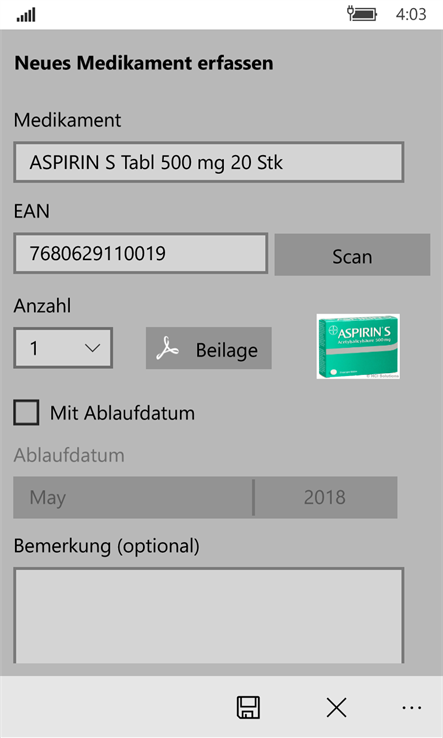The height and width of the screenshot is (738, 443).
Task: Open the Beilage leaflet button
Action: point(209,348)
